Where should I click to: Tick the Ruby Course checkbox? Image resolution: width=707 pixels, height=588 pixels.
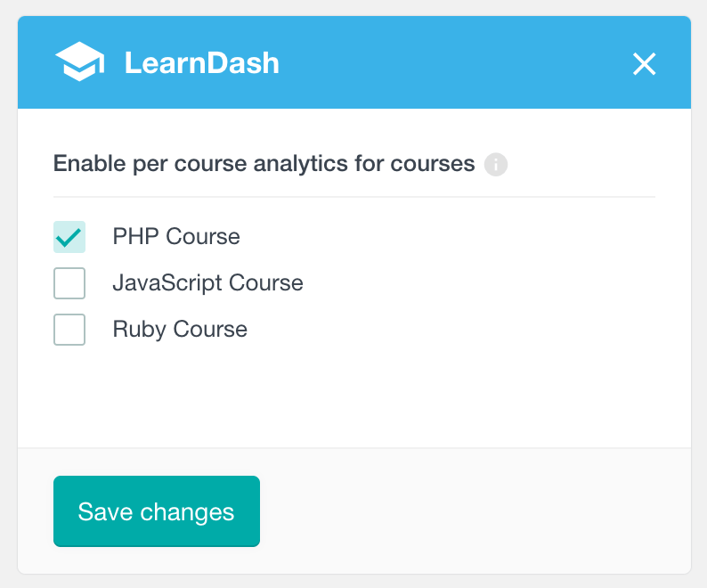(69, 330)
